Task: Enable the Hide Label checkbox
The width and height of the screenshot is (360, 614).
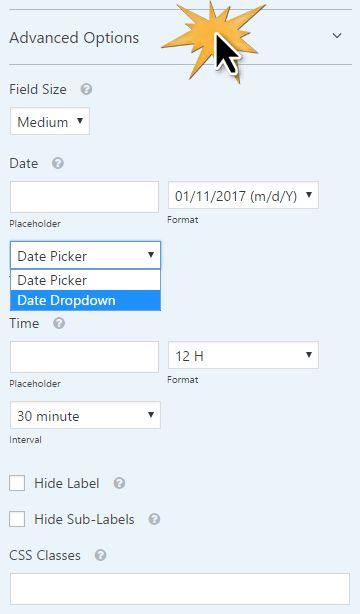Action: [17, 483]
